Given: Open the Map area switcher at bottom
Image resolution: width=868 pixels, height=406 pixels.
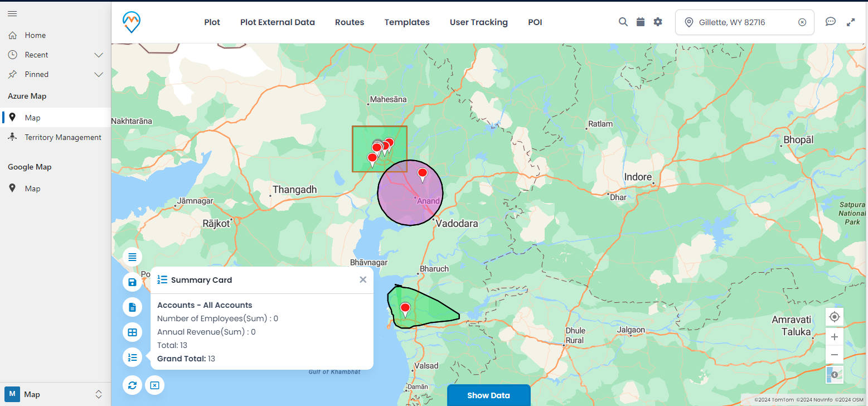Looking at the screenshot, I should (x=55, y=394).
